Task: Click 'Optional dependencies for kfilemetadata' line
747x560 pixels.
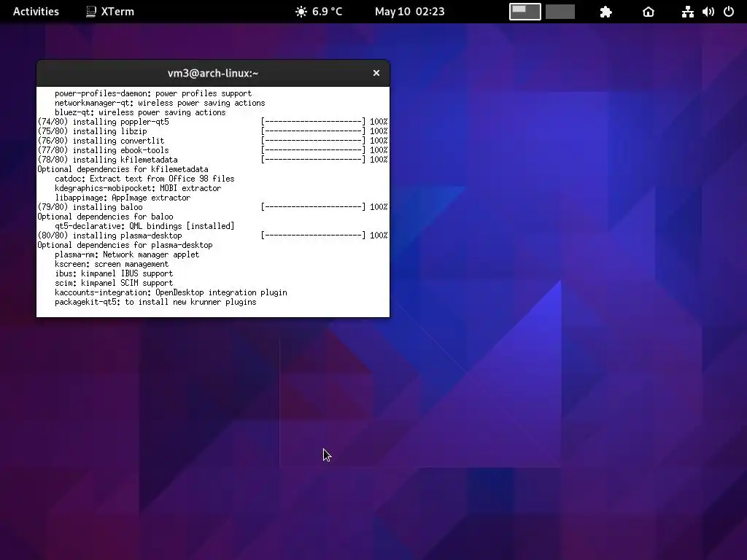Action: (123, 169)
